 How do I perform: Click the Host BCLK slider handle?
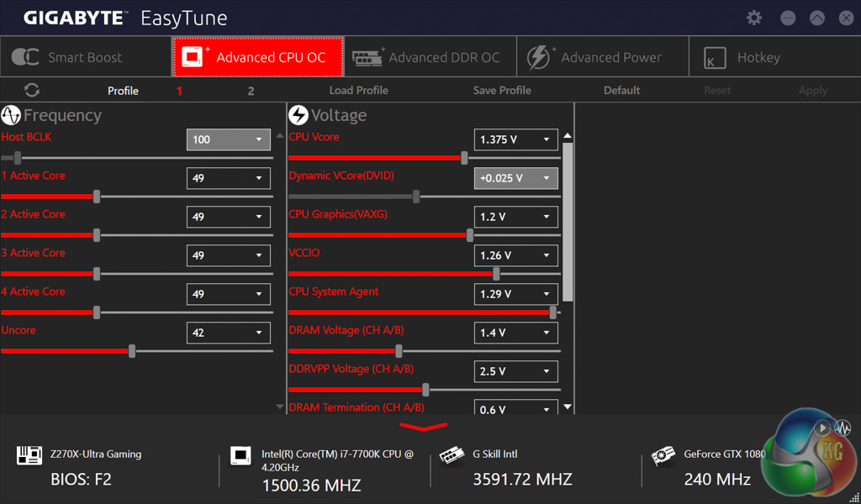point(18,158)
